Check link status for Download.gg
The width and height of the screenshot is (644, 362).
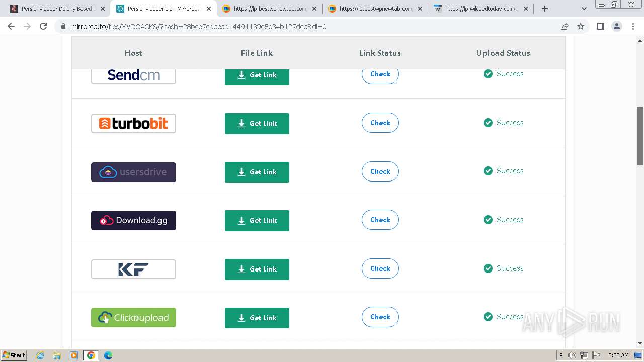(x=380, y=220)
